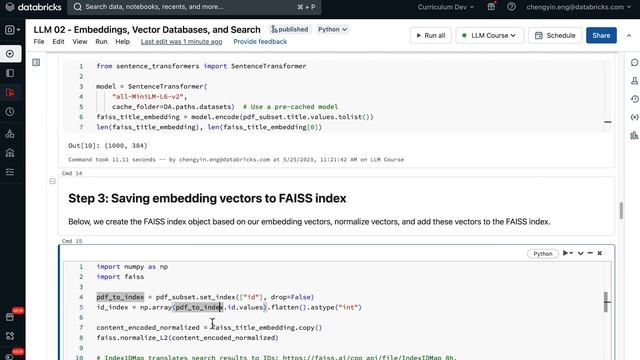
Task: Open the Help menu
Action: pyautogui.click(x=122, y=42)
